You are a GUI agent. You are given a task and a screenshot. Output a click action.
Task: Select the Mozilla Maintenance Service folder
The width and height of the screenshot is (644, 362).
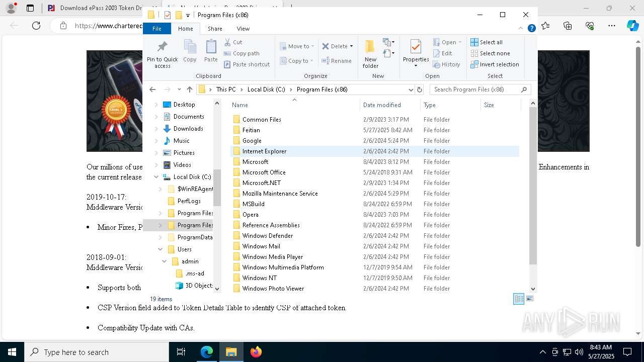tap(375, 194)
